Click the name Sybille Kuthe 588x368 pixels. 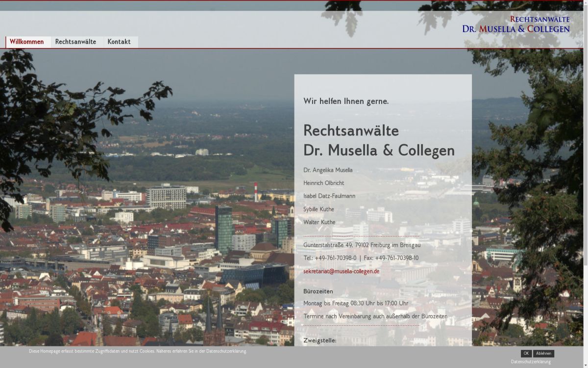pyautogui.click(x=319, y=209)
